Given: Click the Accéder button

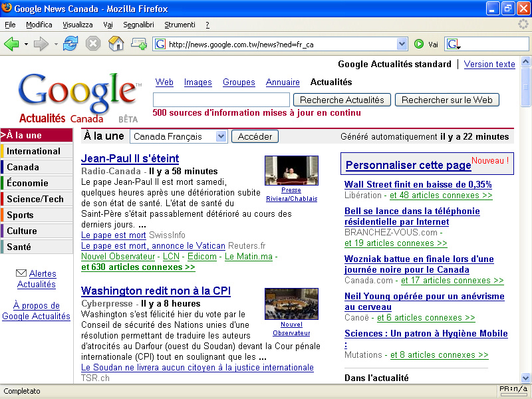Looking at the screenshot, I should (255, 136).
